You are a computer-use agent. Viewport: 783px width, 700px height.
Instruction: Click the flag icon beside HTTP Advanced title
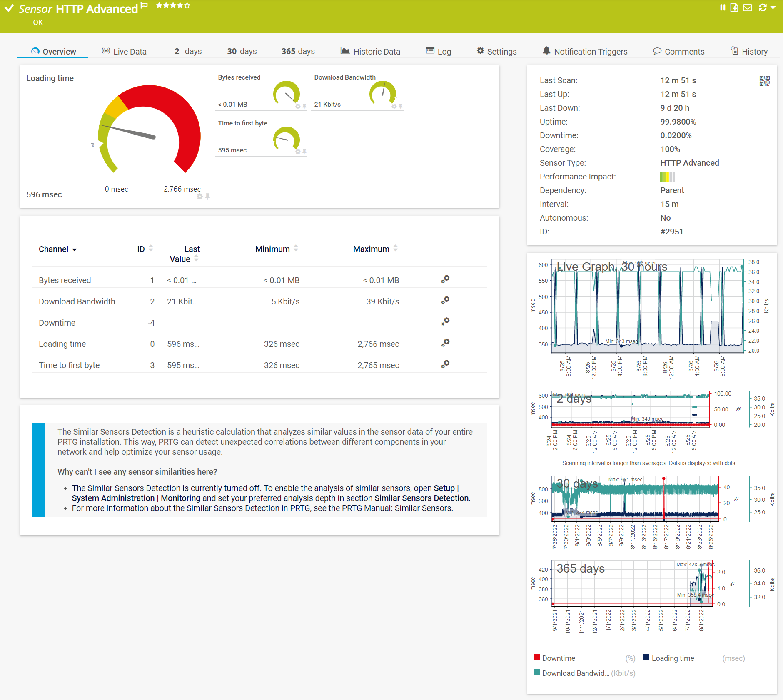pos(144,5)
